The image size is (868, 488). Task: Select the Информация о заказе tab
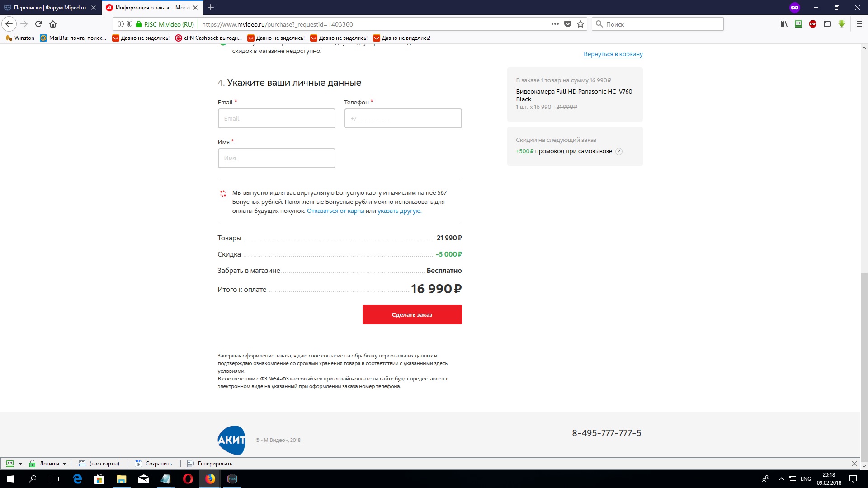point(152,8)
